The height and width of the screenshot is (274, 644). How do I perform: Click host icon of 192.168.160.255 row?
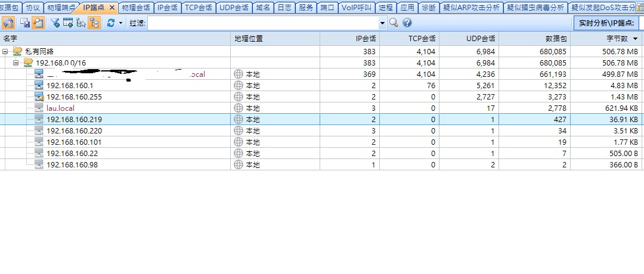(x=39, y=97)
